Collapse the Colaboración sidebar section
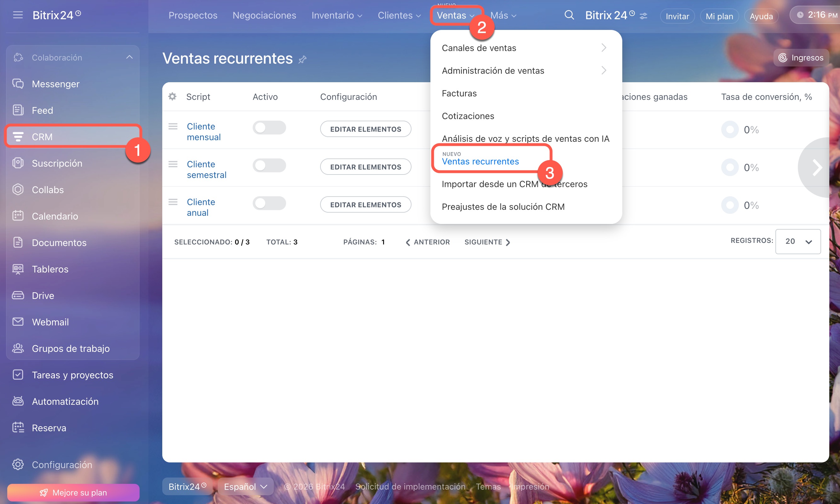This screenshot has width=840, height=504. [129, 57]
